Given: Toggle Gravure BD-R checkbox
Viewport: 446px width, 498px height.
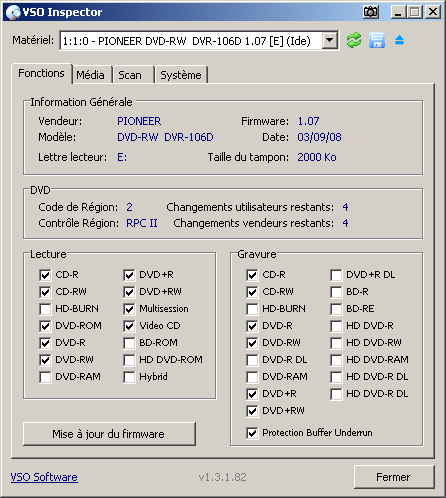Looking at the screenshot, I should tap(336, 292).
